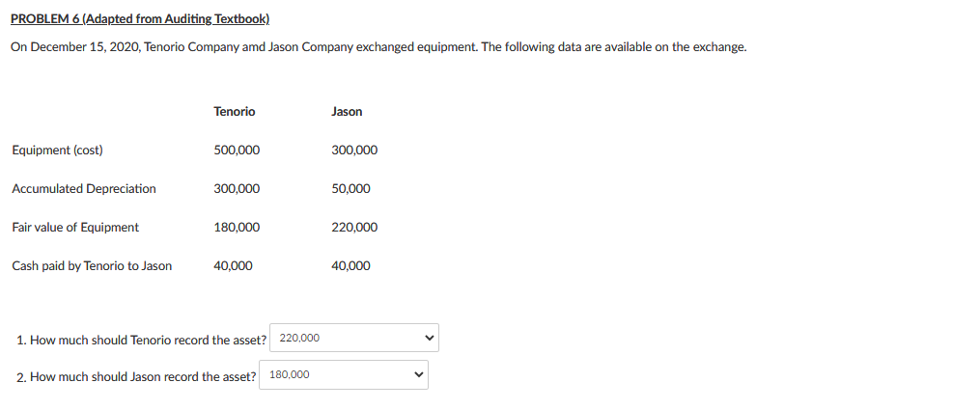Click Jason's accumulated depreciation 50,000

(x=350, y=189)
